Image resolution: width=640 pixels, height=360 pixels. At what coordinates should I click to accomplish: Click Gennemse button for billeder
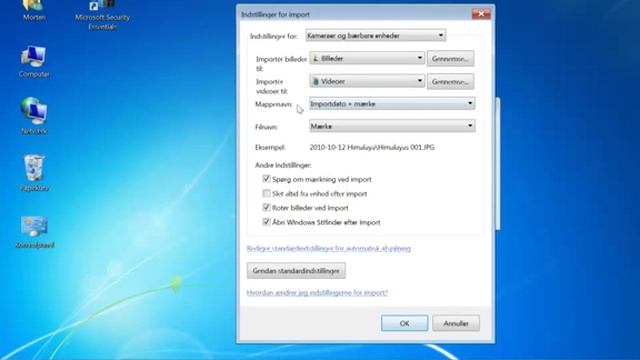[450, 59]
